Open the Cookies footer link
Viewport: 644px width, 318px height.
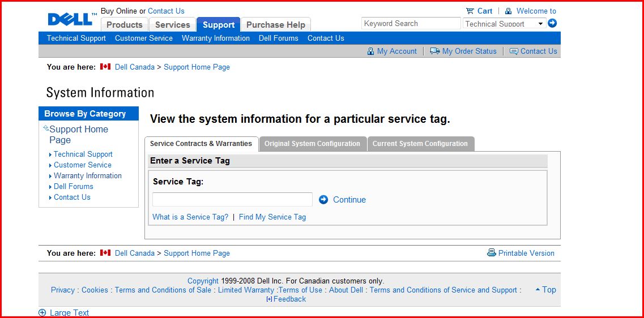pos(95,290)
